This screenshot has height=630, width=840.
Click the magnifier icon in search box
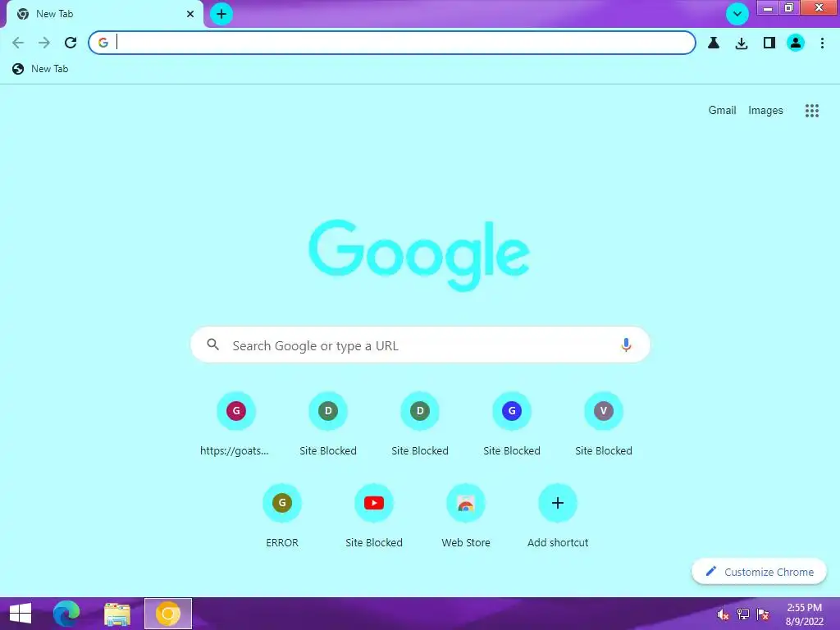213,345
